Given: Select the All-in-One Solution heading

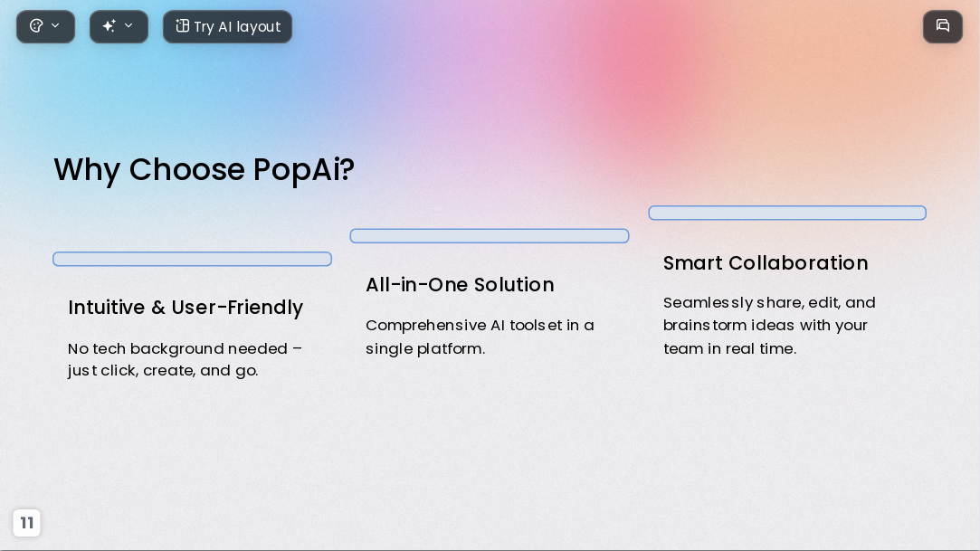Looking at the screenshot, I should coord(460,285).
